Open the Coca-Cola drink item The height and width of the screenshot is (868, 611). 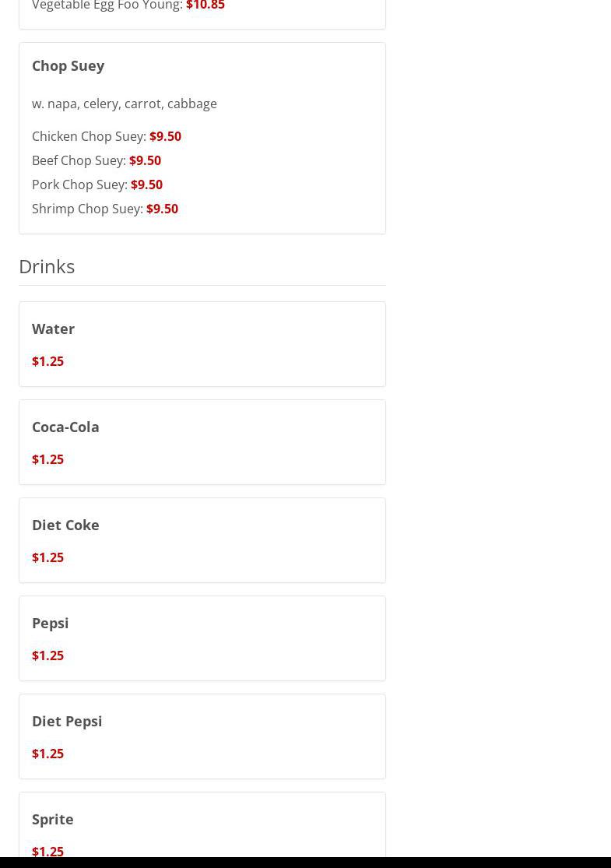(65, 427)
